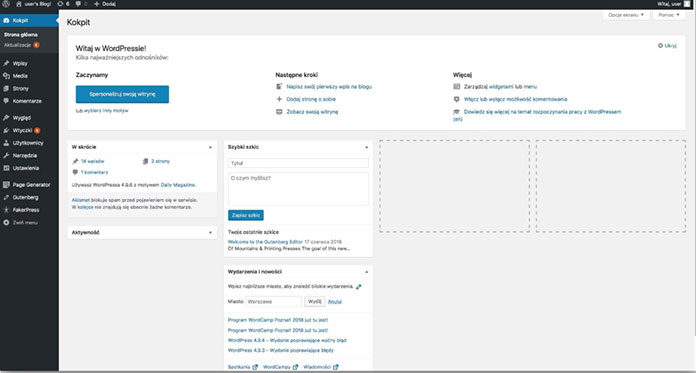Click the wybierz inny motyw link

106,111
